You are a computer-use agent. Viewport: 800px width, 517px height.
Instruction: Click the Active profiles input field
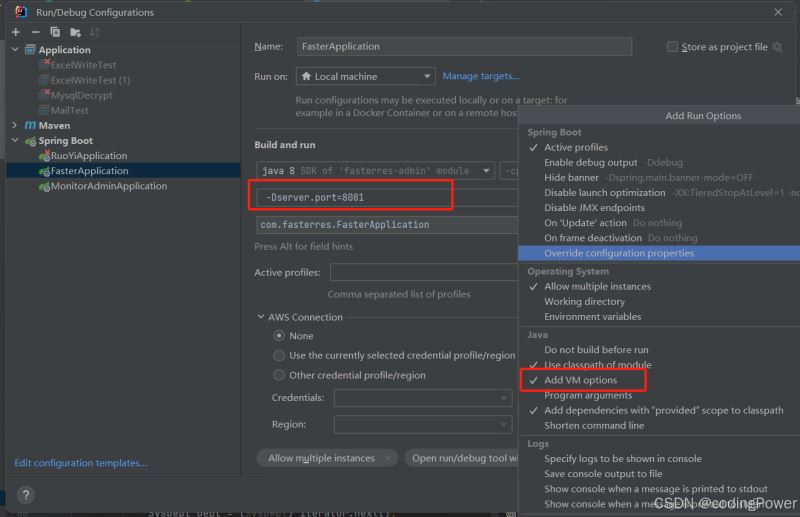[423, 272]
